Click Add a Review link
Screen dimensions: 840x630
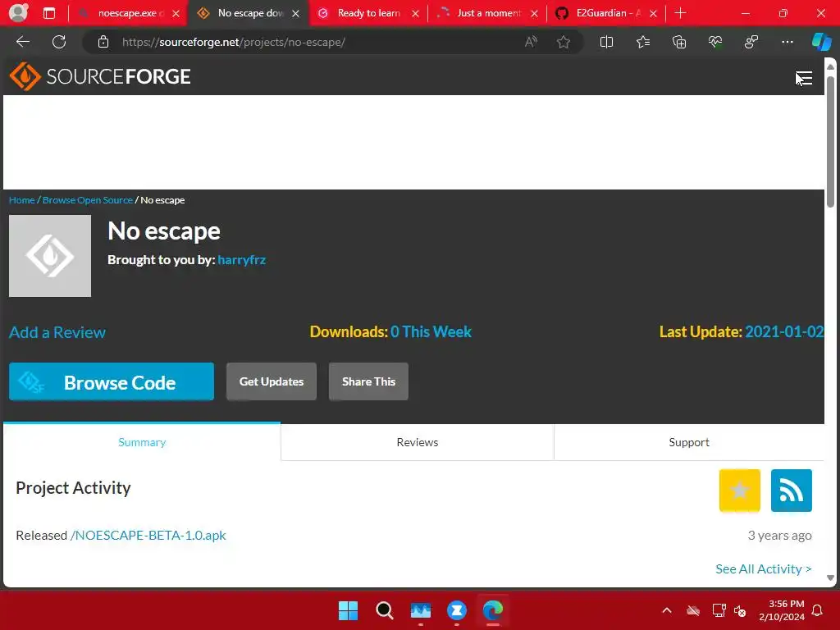click(57, 332)
